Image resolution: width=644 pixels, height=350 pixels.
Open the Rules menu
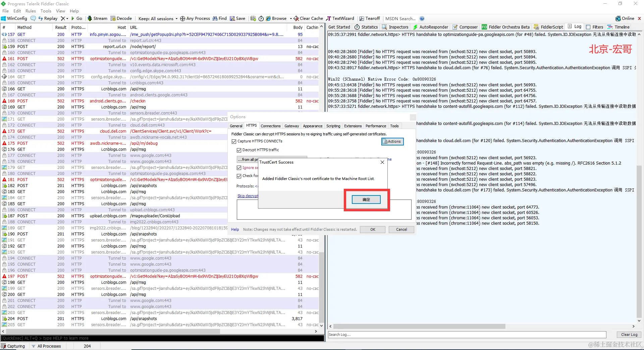tap(31, 11)
